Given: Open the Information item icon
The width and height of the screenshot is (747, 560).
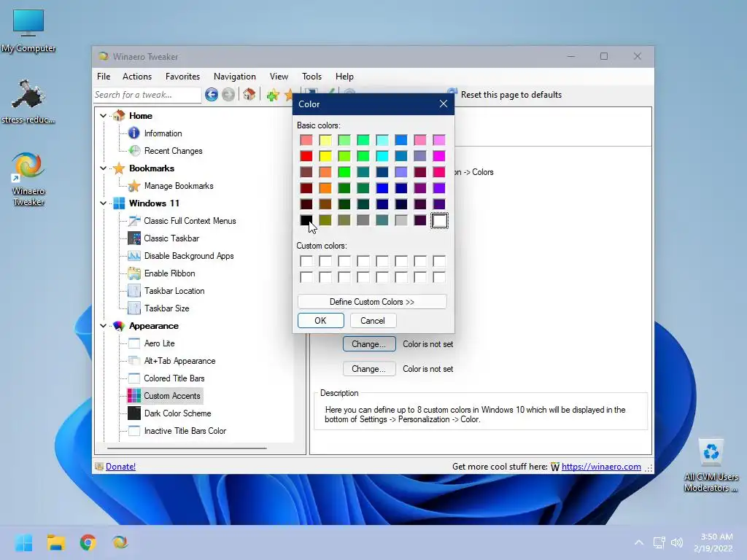Looking at the screenshot, I should [x=134, y=133].
